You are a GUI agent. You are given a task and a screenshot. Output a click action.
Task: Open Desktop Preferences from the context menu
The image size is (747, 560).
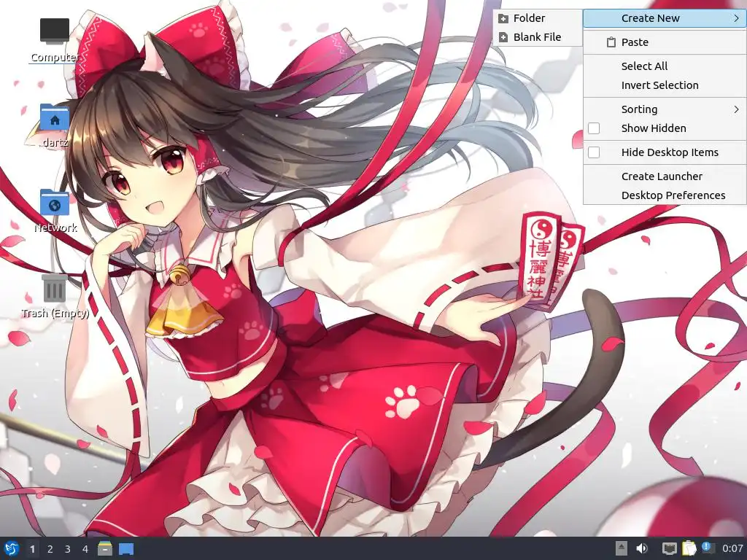point(665,195)
